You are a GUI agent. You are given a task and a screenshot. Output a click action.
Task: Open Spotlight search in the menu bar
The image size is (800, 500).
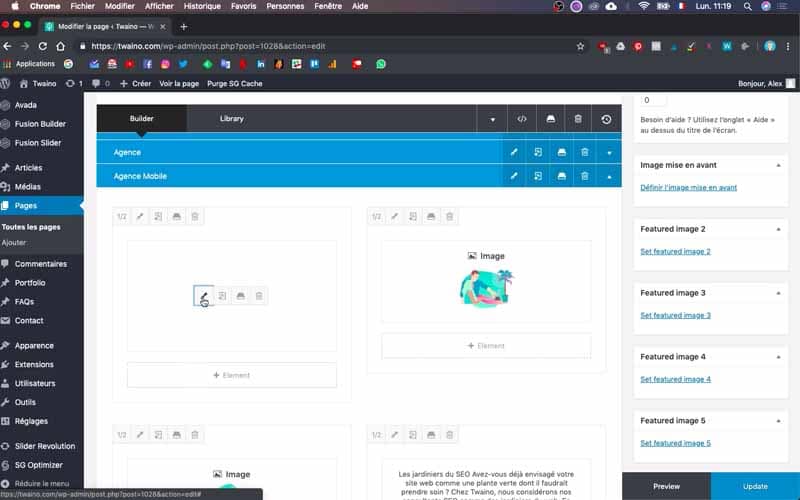click(x=747, y=6)
